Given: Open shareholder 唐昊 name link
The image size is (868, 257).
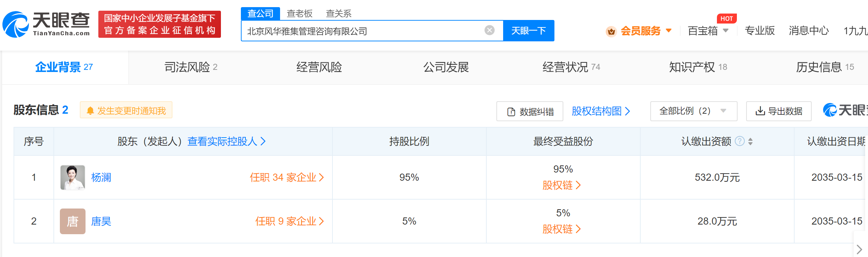Looking at the screenshot, I should 101,221.
